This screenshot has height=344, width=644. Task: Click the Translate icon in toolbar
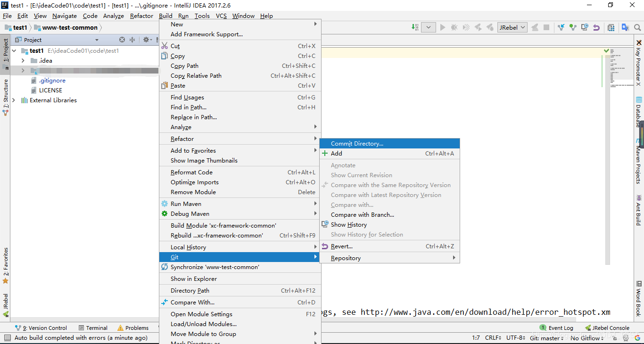click(625, 27)
